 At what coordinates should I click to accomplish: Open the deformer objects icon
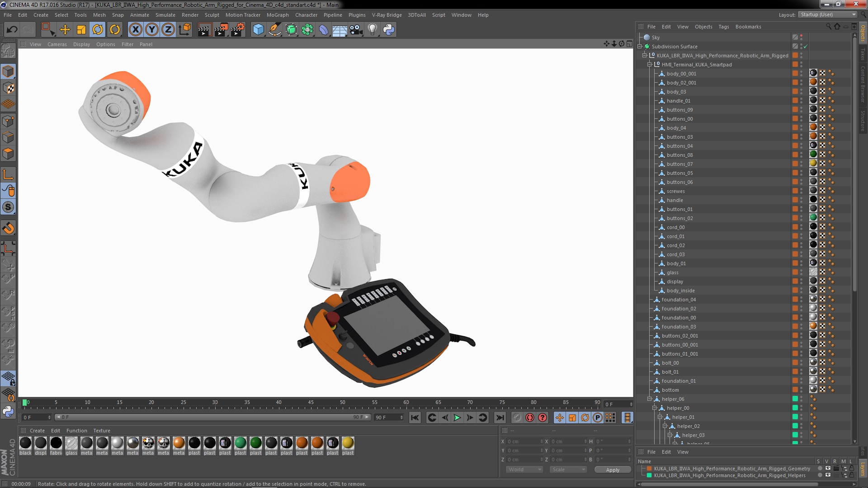click(x=324, y=30)
